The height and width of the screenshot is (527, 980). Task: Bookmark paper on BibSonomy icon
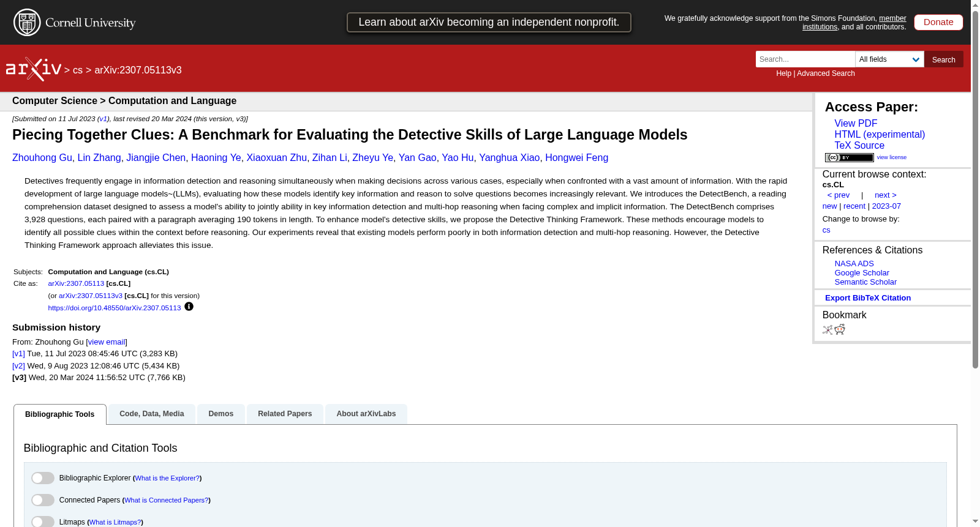(827, 330)
